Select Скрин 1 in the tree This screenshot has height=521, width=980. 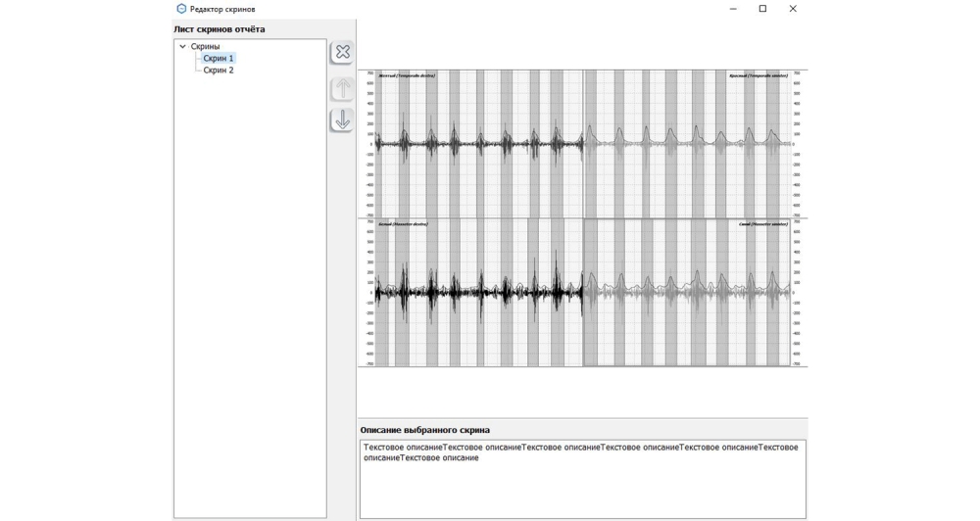pyautogui.click(x=218, y=59)
